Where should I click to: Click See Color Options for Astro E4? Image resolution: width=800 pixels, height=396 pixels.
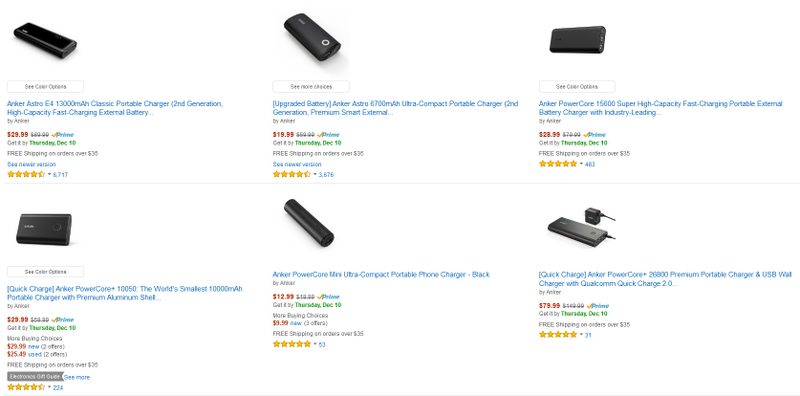[x=45, y=87]
